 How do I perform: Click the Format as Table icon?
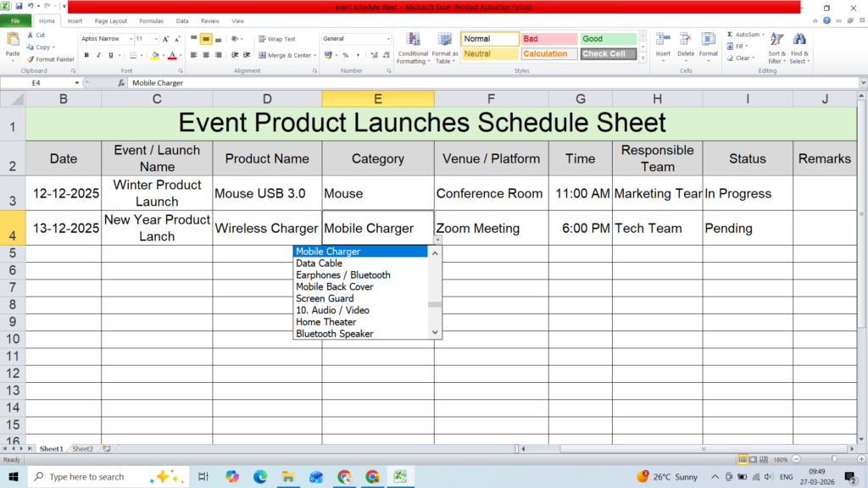[444, 40]
